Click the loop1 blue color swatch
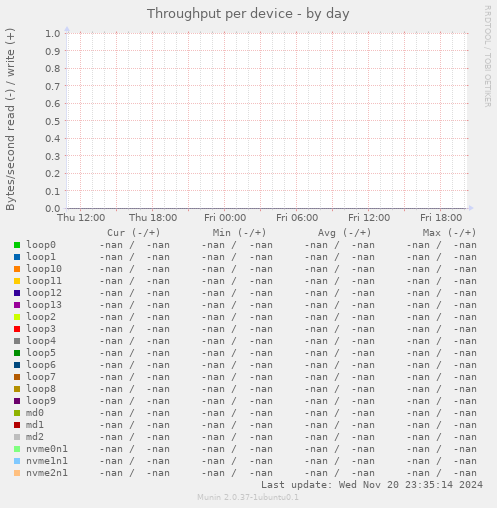The image size is (497, 508). (17, 257)
